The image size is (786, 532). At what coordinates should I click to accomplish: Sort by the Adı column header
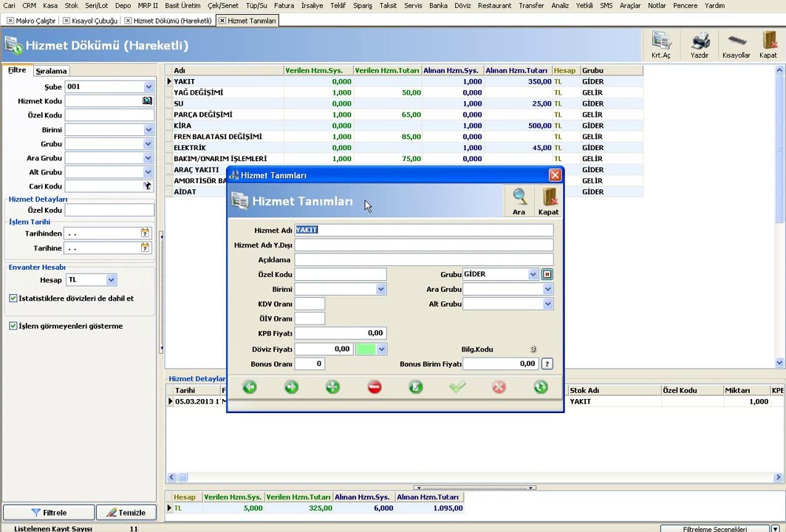[228, 71]
